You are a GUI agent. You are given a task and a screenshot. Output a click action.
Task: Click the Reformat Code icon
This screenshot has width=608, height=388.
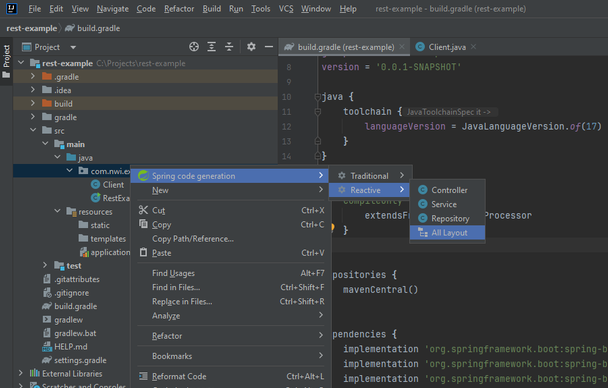(x=143, y=376)
